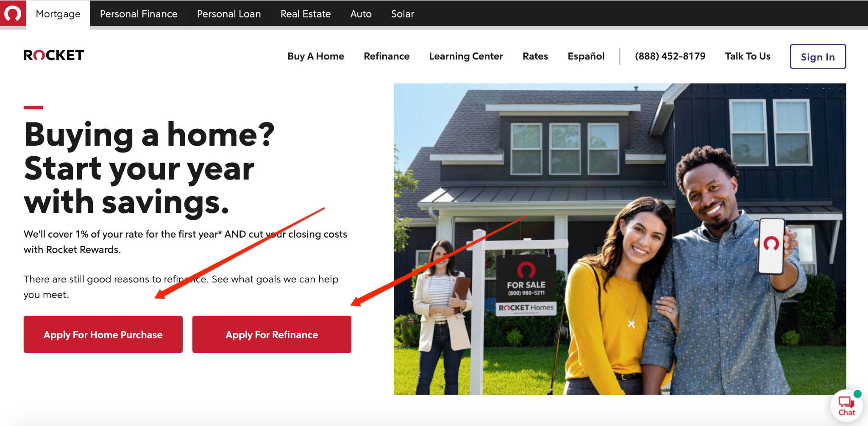Click Apply For Refinance button
The width and height of the screenshot is (868, 426).
click(x=272, y=335)
